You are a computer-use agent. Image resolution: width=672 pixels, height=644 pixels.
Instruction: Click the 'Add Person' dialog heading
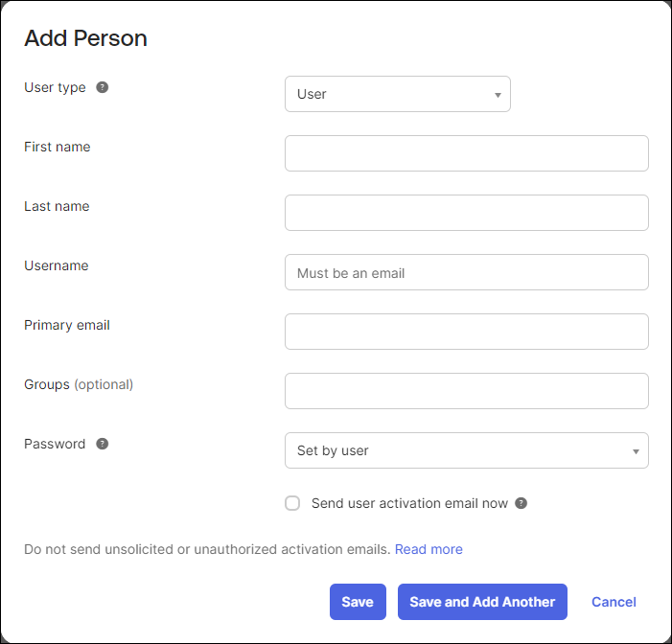pos(85,38)
